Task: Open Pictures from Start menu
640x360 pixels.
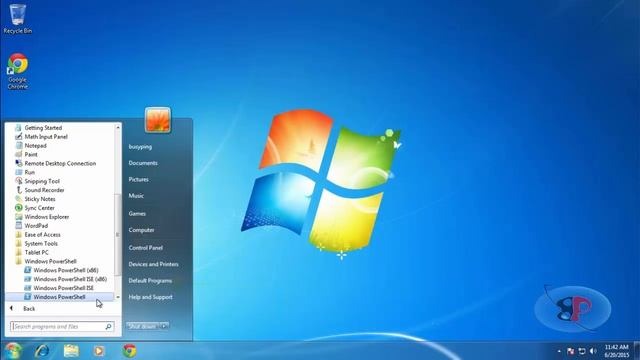Action: pyautogui.click(x=139, y=180)
